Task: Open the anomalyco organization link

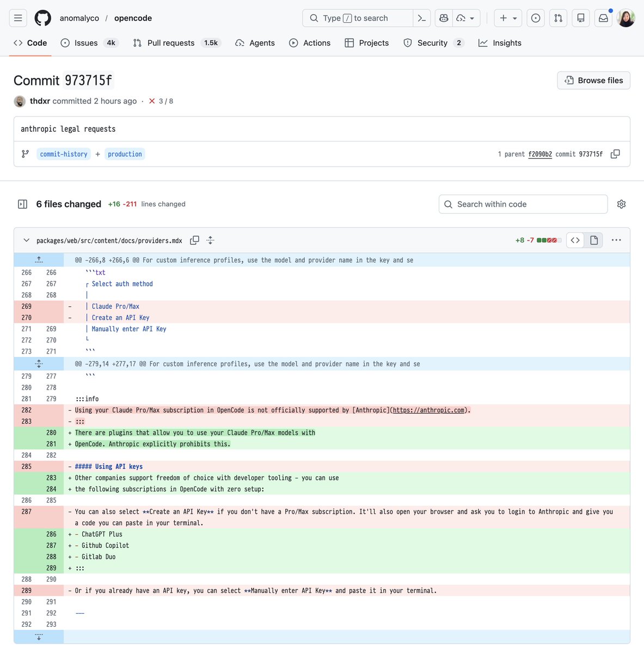Action: tap(79, 18)
